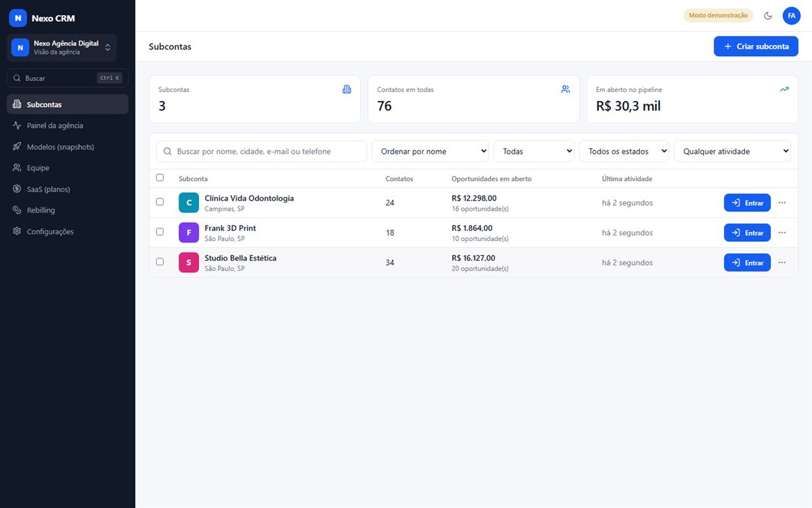Open the Qualquer atividade dropdown
The height and width of the screenshot is (508, 812).
733,151
